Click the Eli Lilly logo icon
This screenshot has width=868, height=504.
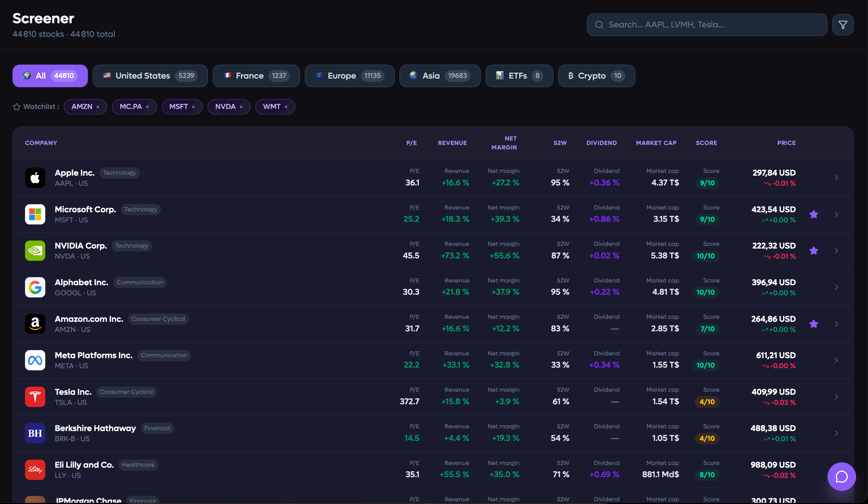click(x=35, y=469)
